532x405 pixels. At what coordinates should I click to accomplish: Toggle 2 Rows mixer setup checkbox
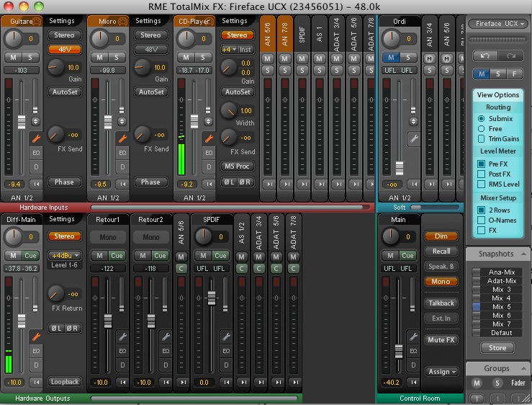pyautogui.click(x=481, y=210)
